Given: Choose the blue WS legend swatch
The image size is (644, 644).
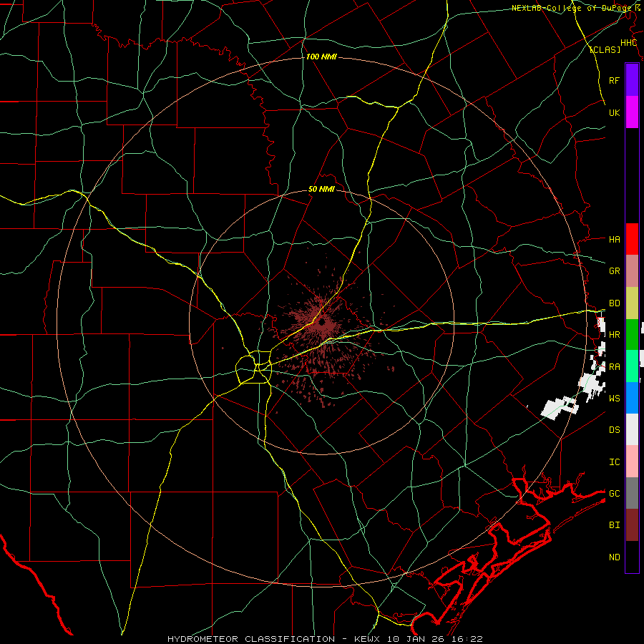Looking at the screenshot, I should (632, 398).
